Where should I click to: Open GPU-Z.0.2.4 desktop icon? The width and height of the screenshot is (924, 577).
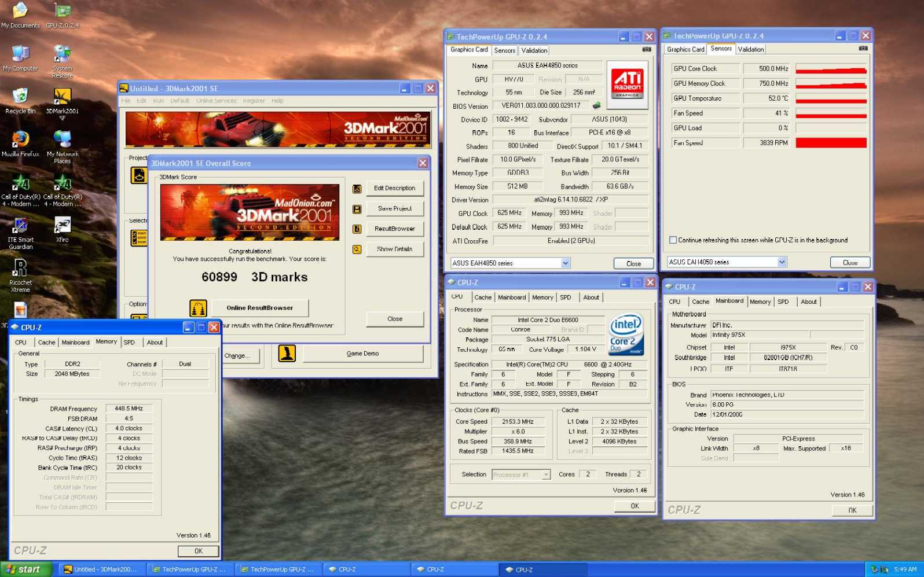[x=62, y=15]
